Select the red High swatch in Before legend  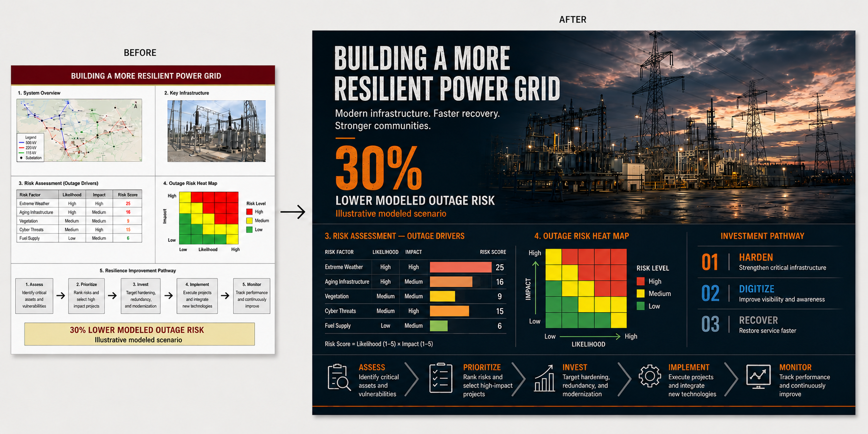250,212
